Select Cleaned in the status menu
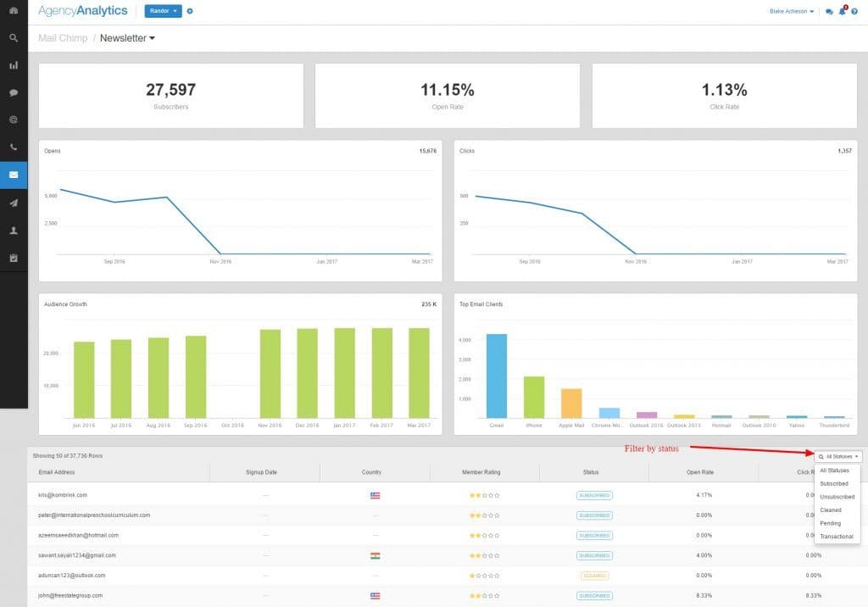The height and width of the screenshot is (607, 868). coord(831,510)
